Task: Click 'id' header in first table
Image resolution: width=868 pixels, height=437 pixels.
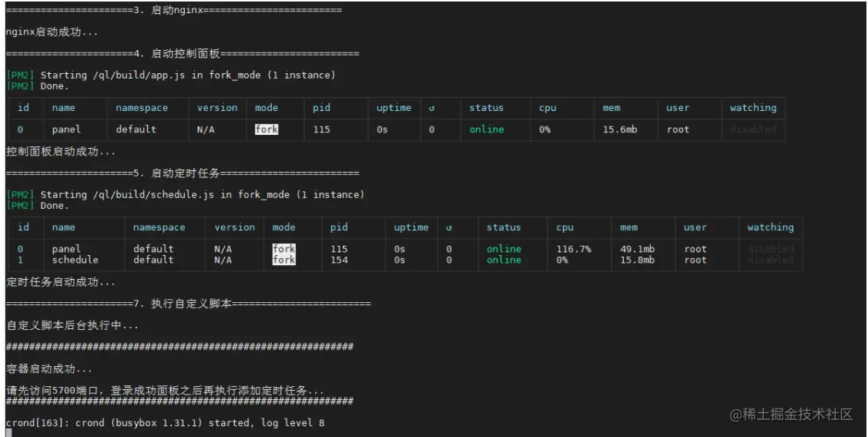Action: click(23, 107)
